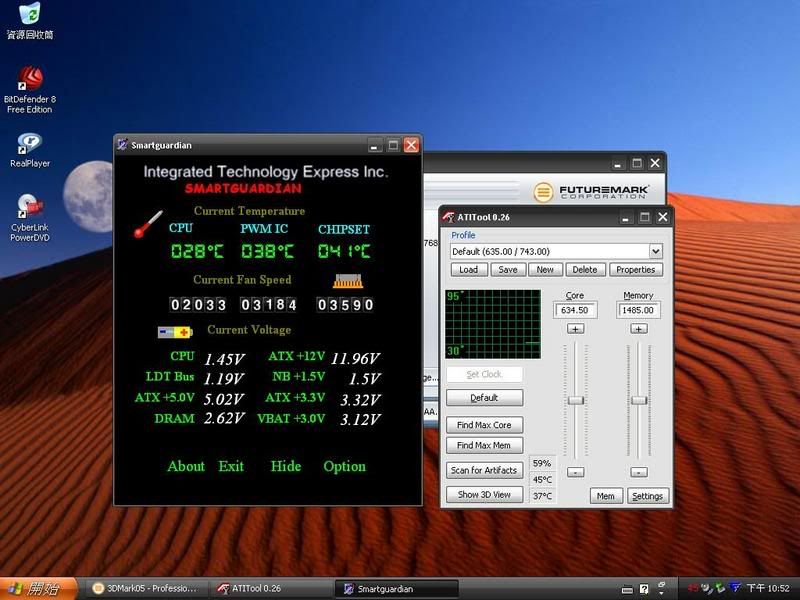
Task: Click the Futuremark logo
Action: [591, 192]
